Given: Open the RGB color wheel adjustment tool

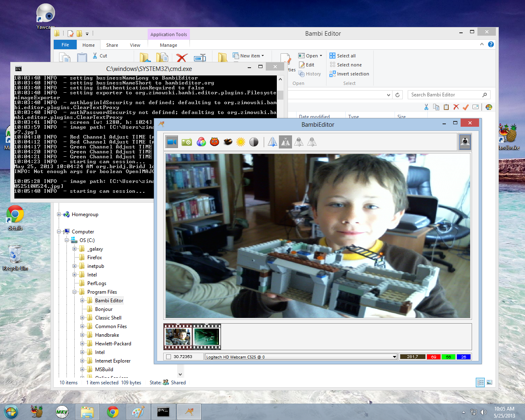Looking at the screenshot, I should point(201,142).
